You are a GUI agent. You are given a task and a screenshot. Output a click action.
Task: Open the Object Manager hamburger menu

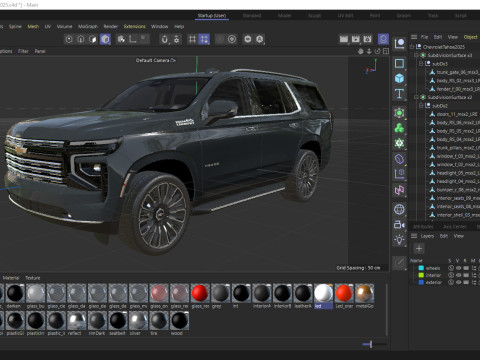click(414, 37)
